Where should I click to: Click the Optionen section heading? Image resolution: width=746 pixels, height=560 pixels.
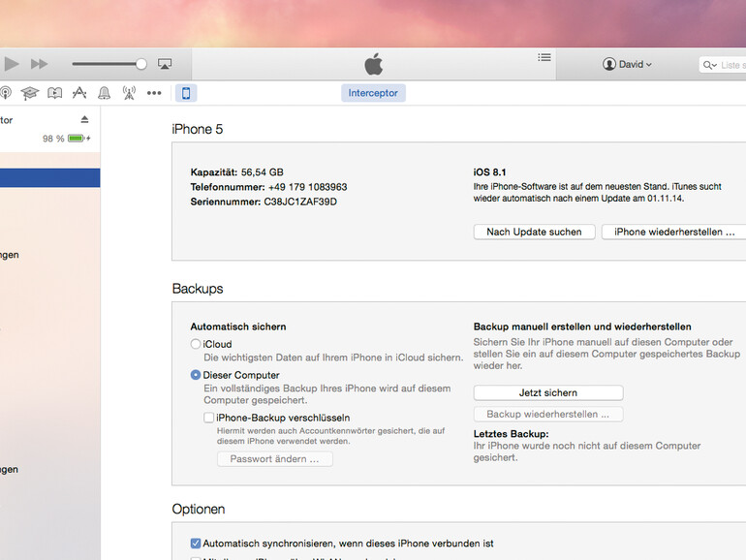(199, 509)
